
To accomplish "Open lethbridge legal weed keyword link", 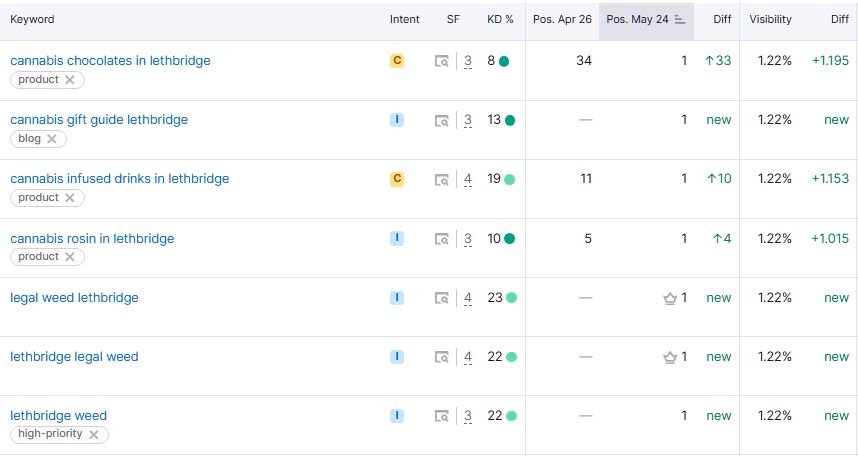I will tap(74, 357).
